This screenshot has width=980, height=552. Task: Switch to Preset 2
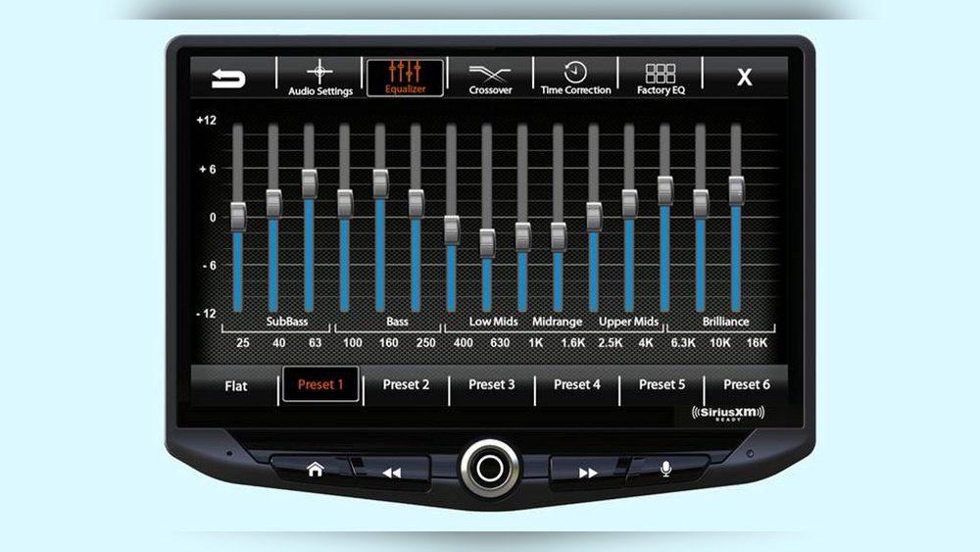coord(406,384)
